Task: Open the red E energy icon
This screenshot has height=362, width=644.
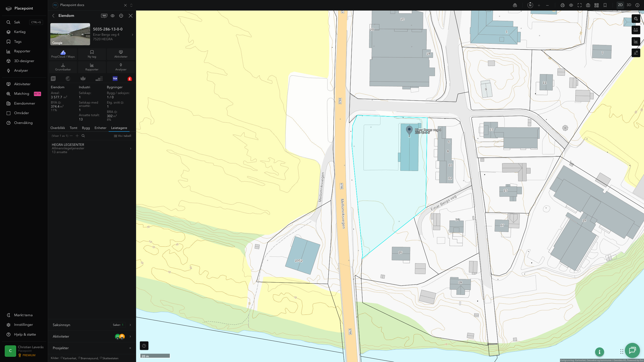Action: coord(130,79)
